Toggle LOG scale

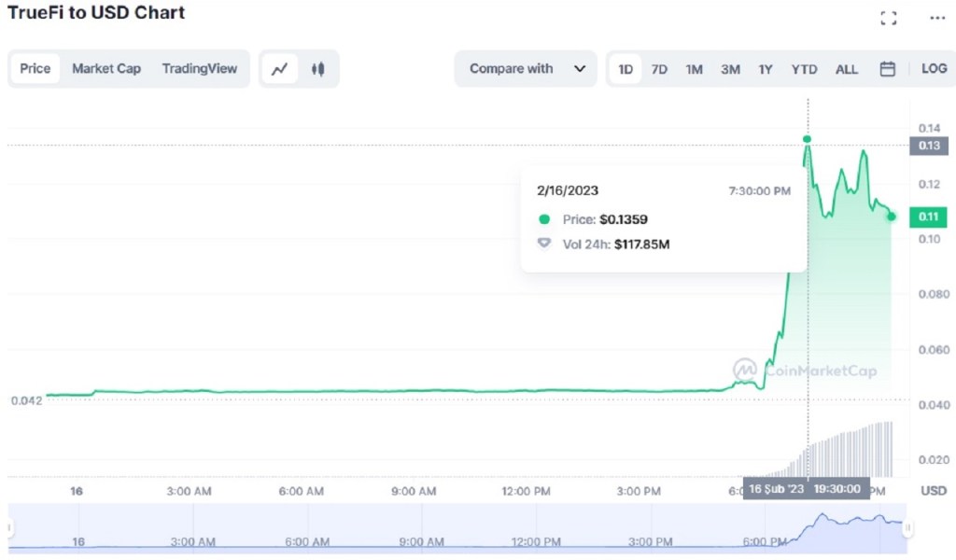point(934,68)
